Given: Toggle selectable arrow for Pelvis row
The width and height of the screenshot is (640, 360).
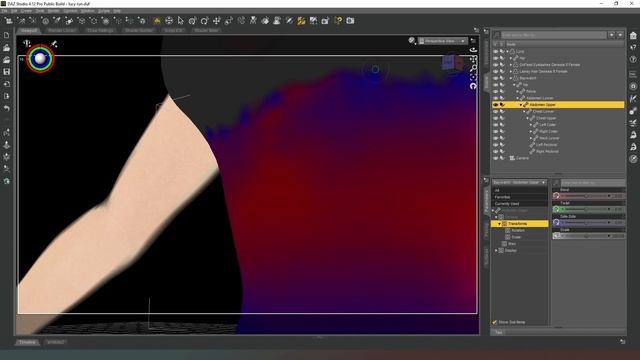Looking at the screenshot, I should [x=502, y=91].
